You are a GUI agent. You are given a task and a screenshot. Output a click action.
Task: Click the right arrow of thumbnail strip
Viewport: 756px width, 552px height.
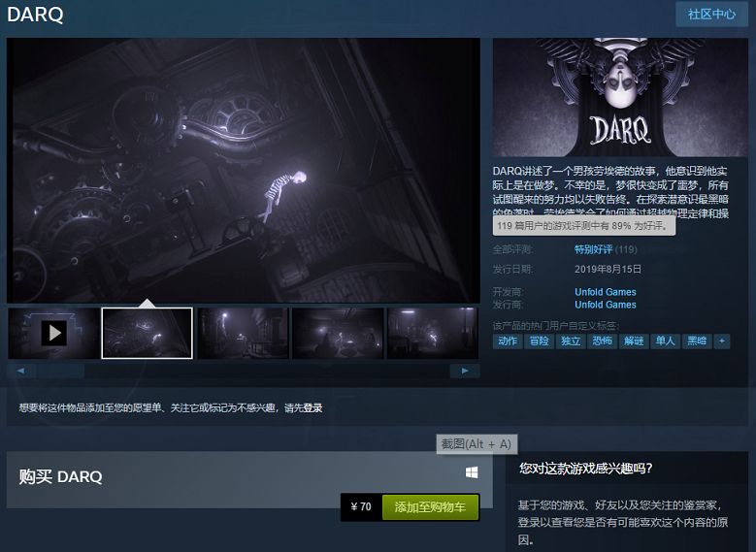[x=465, y=371]
